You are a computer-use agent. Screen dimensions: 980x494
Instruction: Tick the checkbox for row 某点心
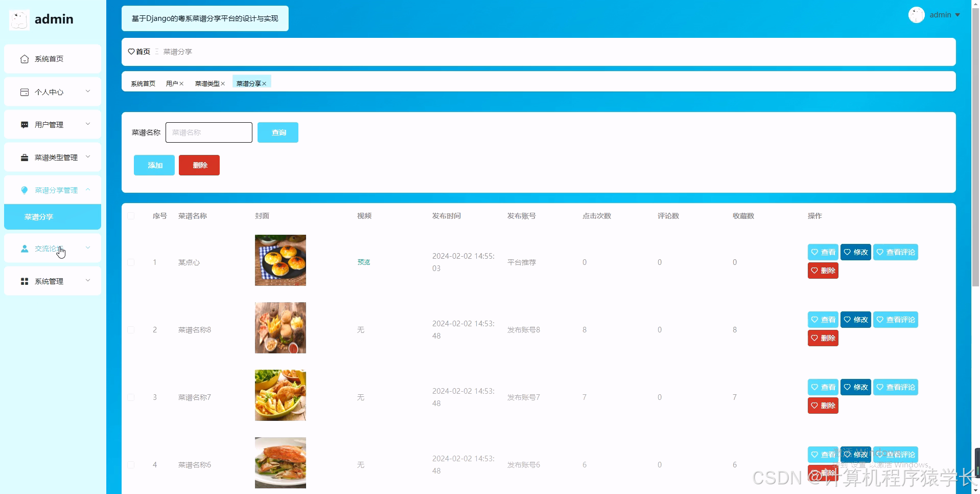pyautogui.click(x=131, y=262)
